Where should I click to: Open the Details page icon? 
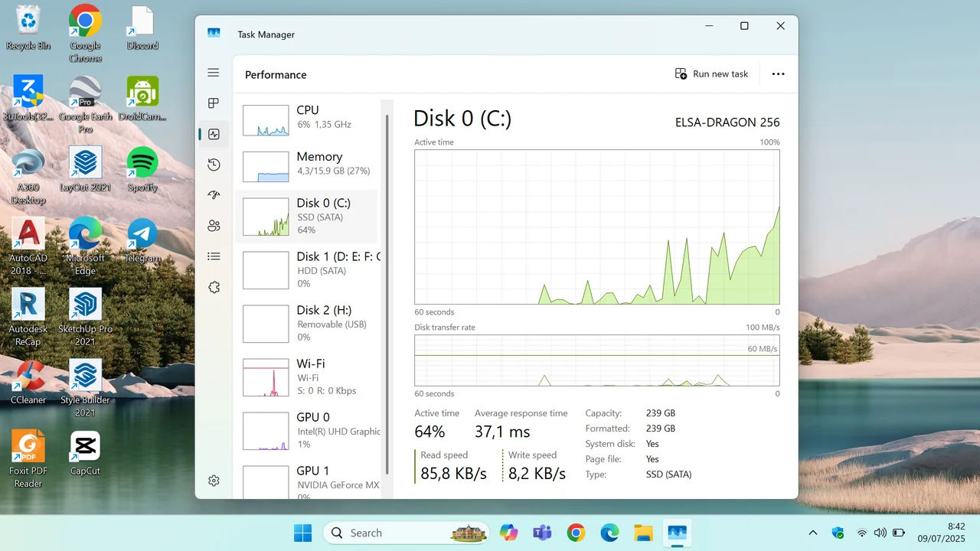214,256
